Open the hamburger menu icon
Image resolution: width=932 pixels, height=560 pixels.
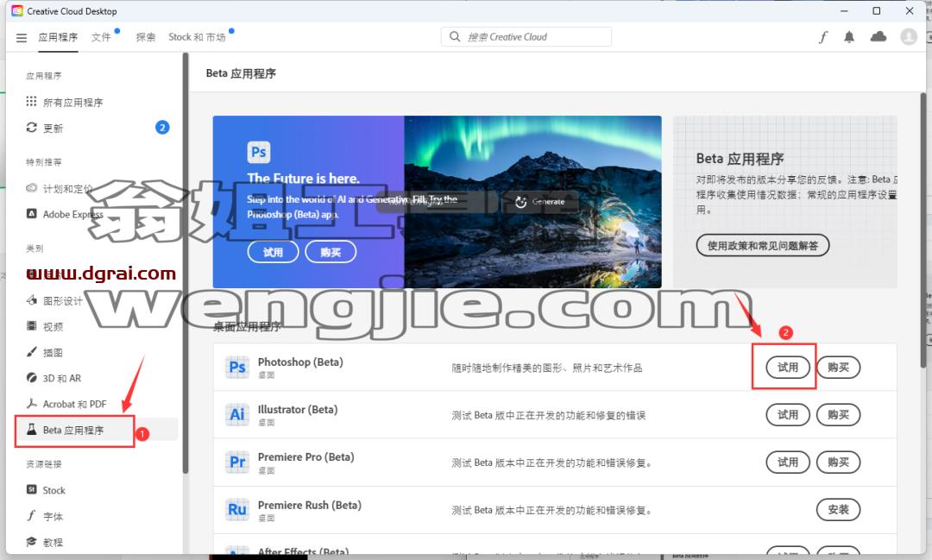tap(22, 37)
